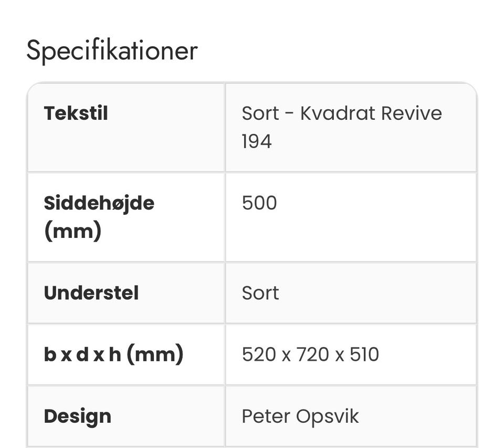
Task: Click the first name Peter in the Design row
Action: click(266, 416)
